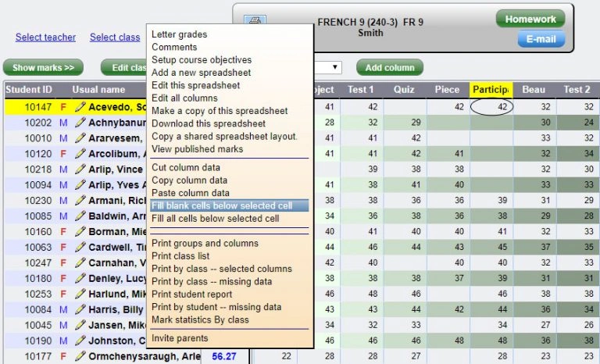The width and height of the screenshot is (600, 364).
Task: Select Print student report in menu
Action: pos(191,294)
